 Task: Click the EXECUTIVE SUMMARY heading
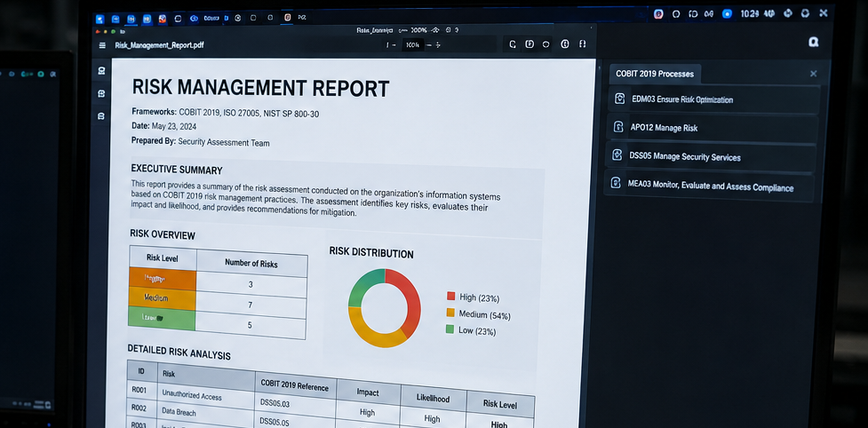tap(177, 170)
